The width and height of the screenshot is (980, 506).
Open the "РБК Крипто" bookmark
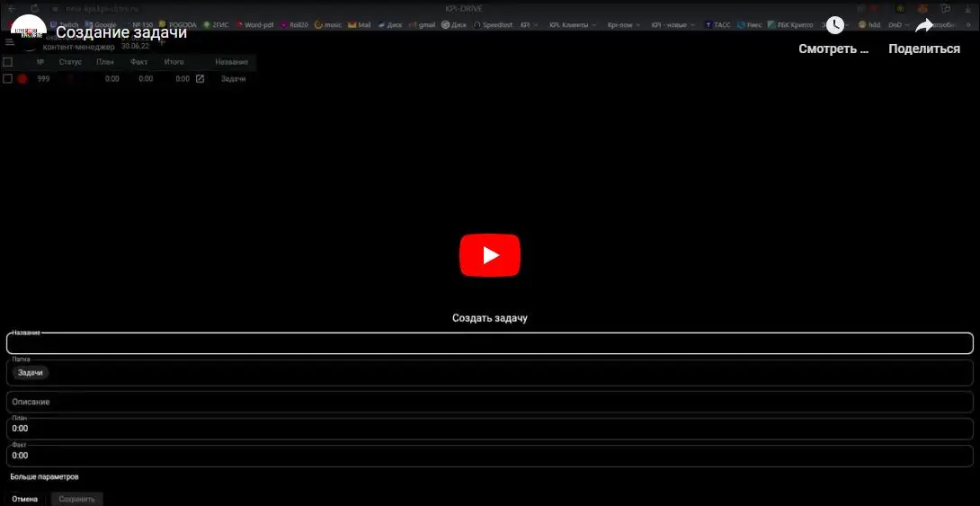coord(790,25)
